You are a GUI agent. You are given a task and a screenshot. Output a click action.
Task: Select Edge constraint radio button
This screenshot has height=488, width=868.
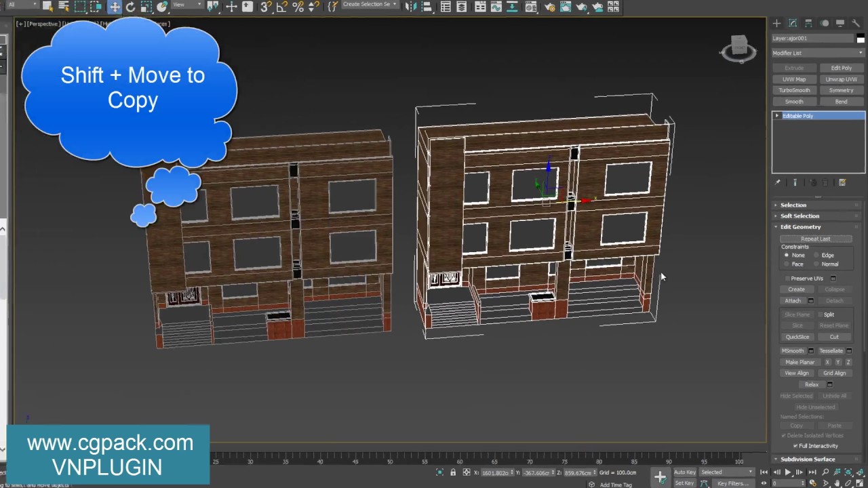point(816,255)
